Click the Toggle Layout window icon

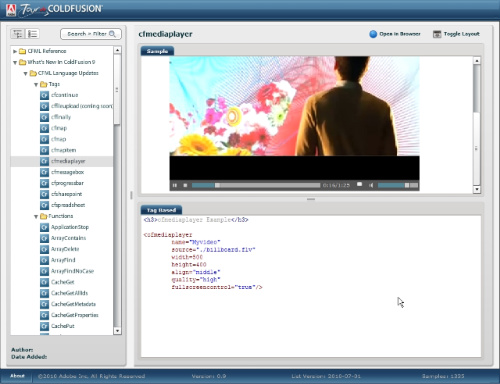437,34
